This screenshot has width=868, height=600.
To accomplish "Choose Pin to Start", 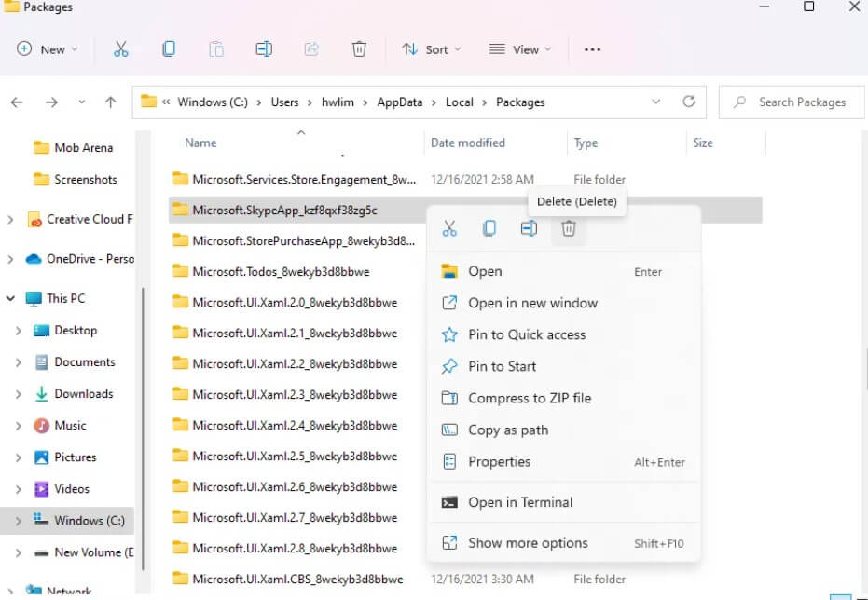I will [x=563, y=366].
